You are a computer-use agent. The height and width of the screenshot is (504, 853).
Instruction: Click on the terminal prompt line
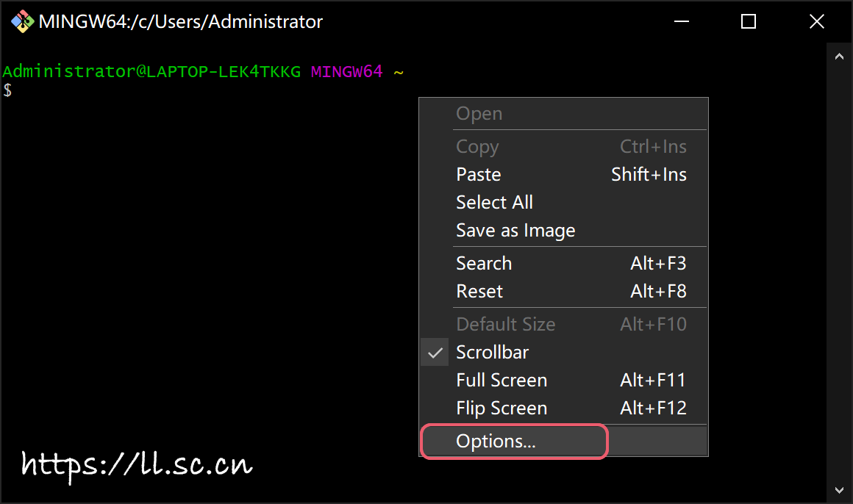147,90
